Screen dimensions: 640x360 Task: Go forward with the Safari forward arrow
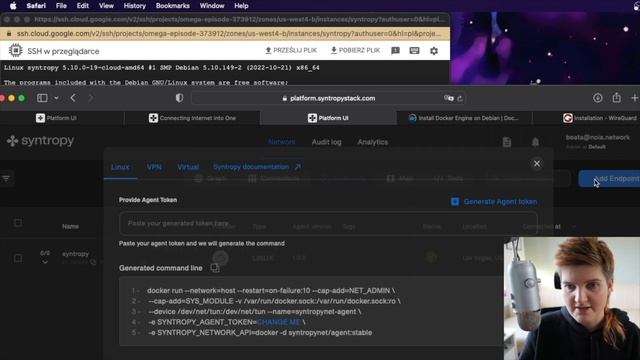(91, 98)
